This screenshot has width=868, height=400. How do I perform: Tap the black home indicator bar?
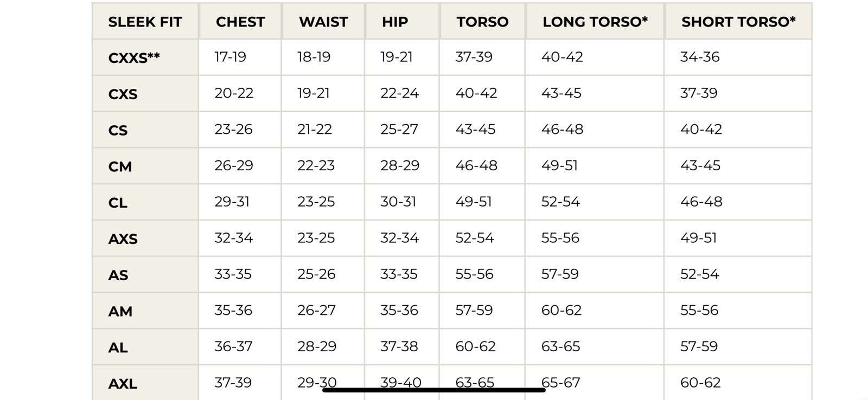click(x=434, y=390)
